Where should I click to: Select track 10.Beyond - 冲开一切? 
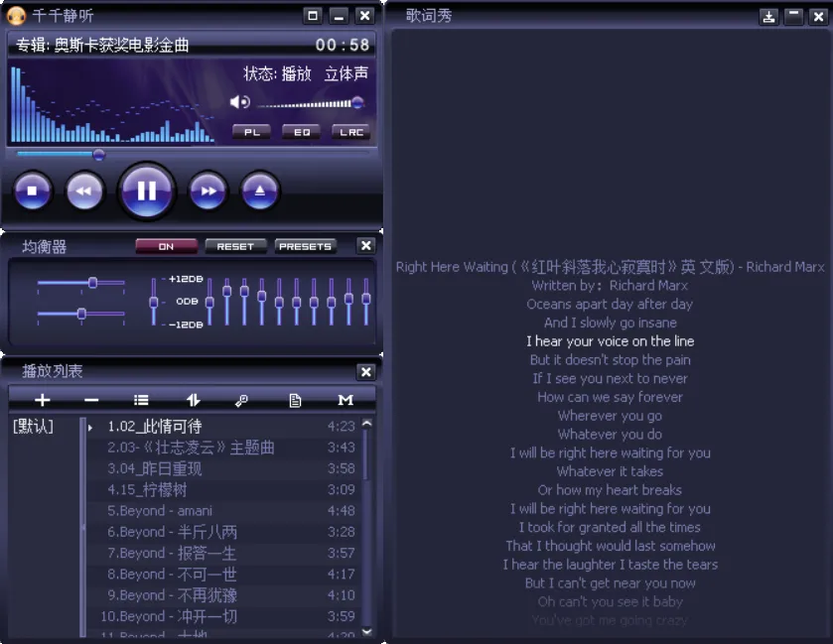click(223, 616)
